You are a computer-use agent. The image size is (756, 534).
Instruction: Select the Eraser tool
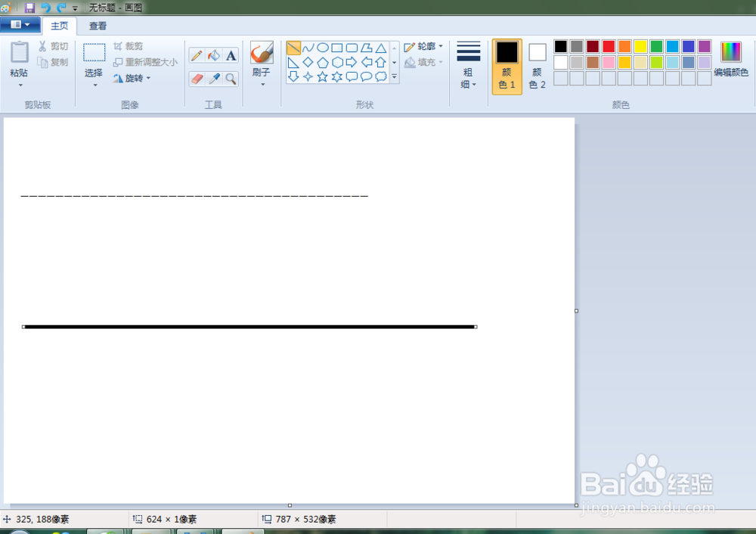(197, 79)
